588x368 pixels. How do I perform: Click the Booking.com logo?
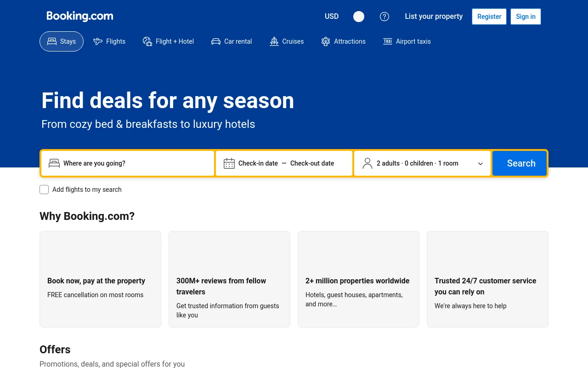[79, 16]
